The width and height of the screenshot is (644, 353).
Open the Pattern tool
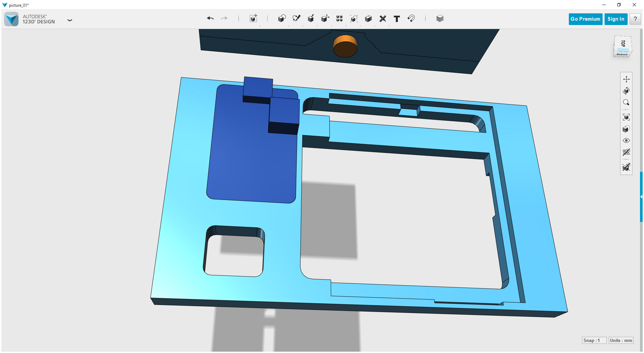point(339,19)
